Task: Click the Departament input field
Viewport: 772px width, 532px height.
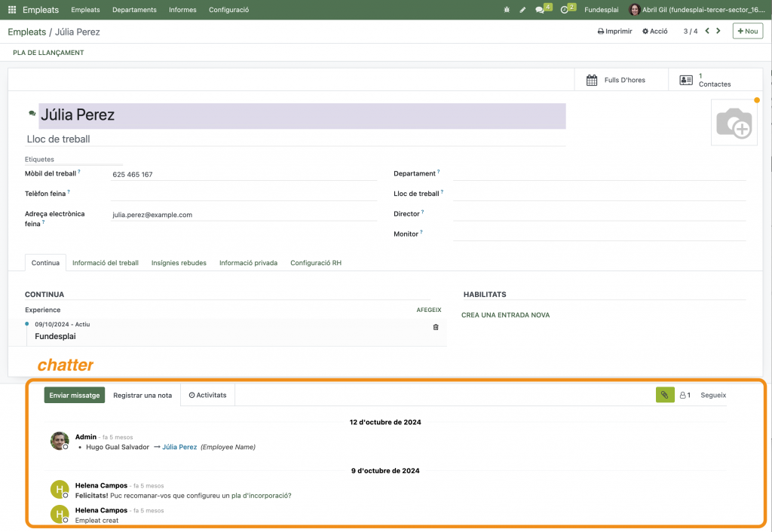Action: tap(599, 174)
